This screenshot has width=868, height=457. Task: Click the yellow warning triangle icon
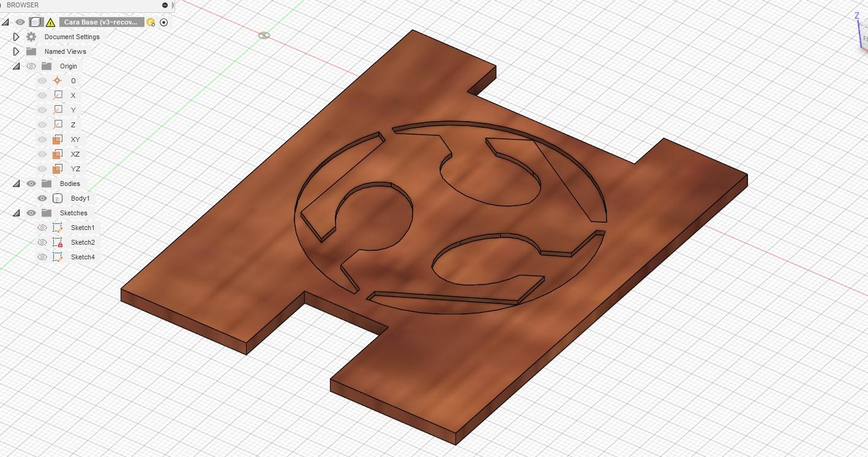click(x=50, y=23)
